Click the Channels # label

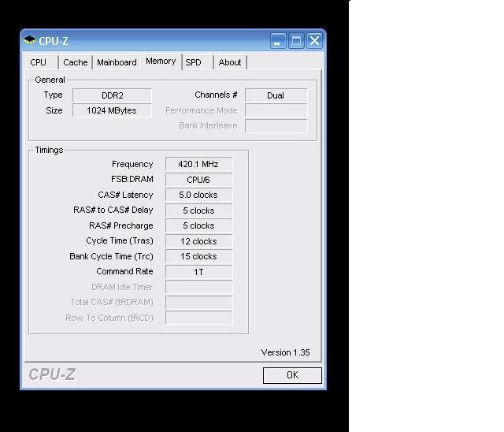click(216, 95)
